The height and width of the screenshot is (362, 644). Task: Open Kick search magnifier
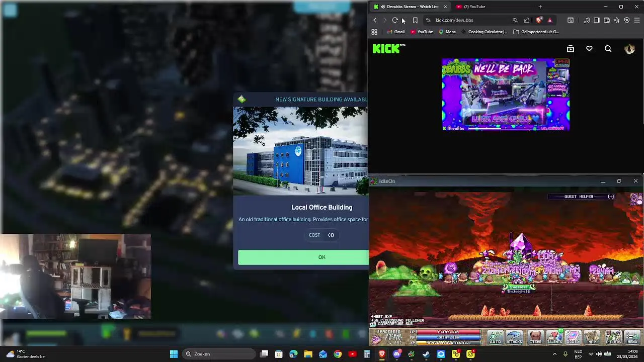[608, 49]
